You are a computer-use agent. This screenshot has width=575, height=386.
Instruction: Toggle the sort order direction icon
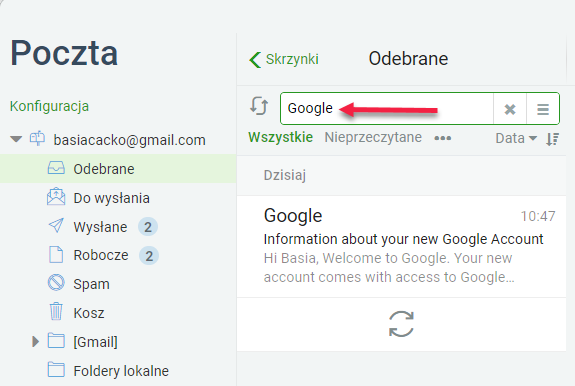[x=552, y=139]
